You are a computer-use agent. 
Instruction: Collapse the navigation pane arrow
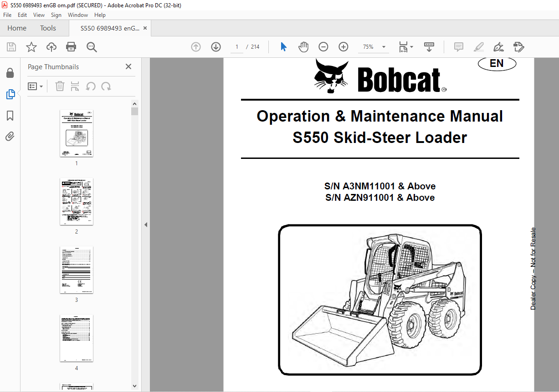click(x=146, y=224)
